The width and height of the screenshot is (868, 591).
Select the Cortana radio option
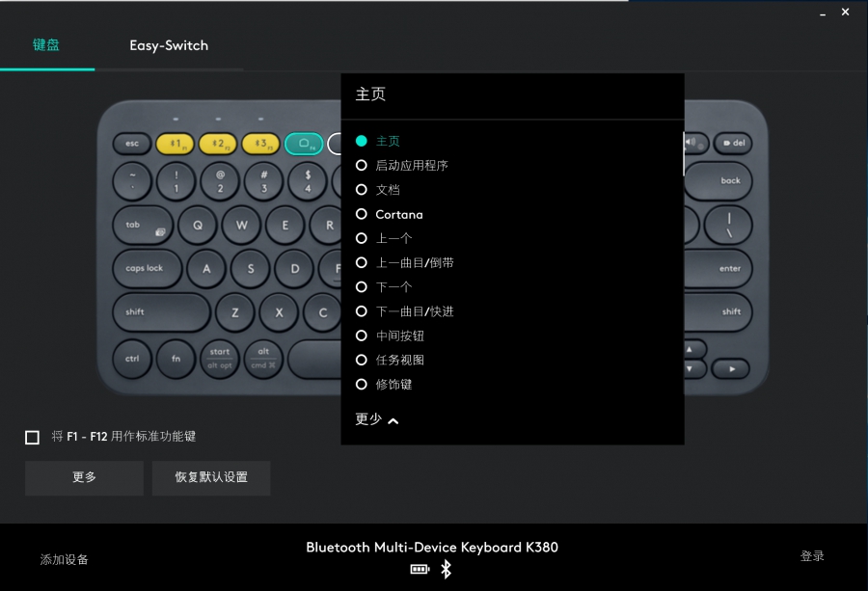pyautogui.click(x=362, y=214)
